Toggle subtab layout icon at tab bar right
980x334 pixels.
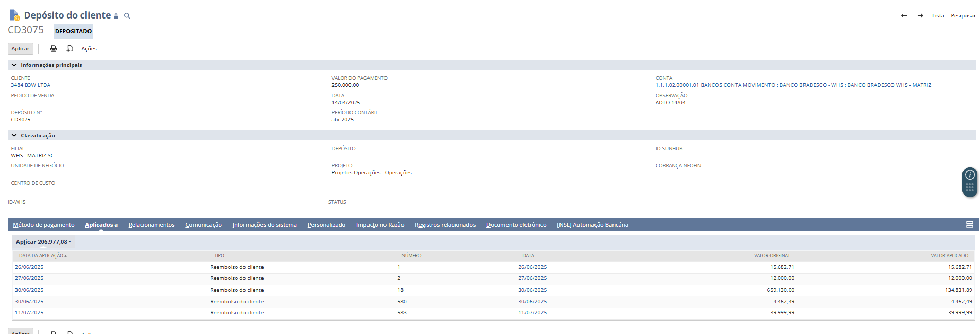pos(969,225)
